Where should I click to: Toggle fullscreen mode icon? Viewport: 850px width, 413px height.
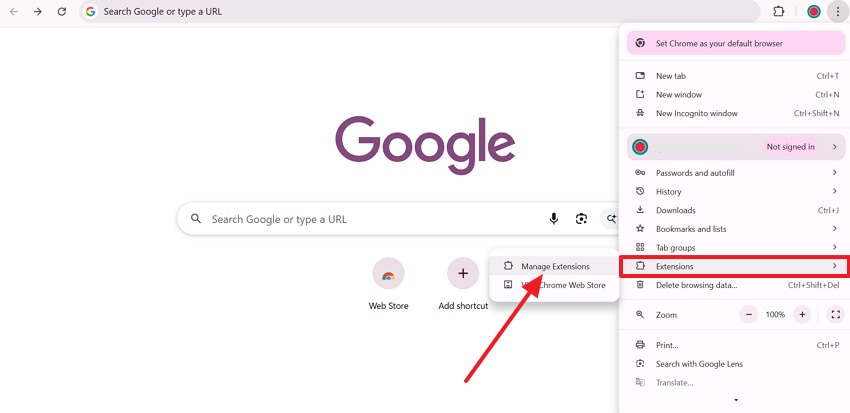pos(835,314)
